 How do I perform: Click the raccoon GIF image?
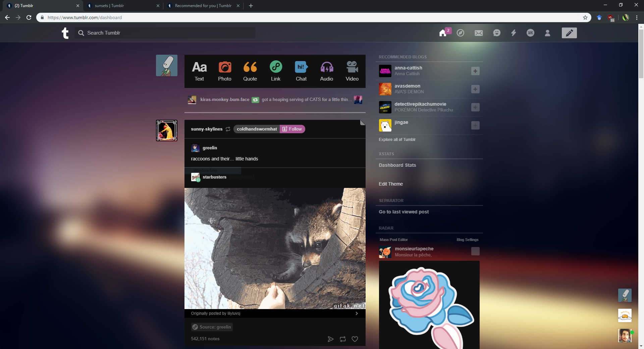click(275, 248)
